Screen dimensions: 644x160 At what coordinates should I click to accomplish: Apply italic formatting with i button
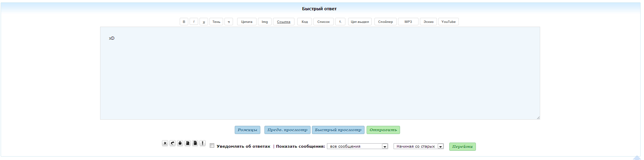click(194, 22)
